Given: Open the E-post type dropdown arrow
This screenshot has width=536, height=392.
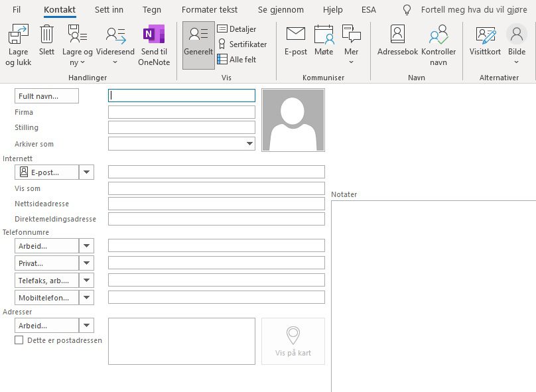Looking at the screenshot, I should click(x=86, y=172).
